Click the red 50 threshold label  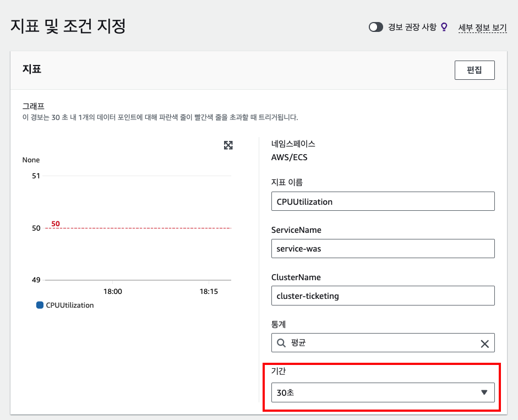tap(56, 223)
